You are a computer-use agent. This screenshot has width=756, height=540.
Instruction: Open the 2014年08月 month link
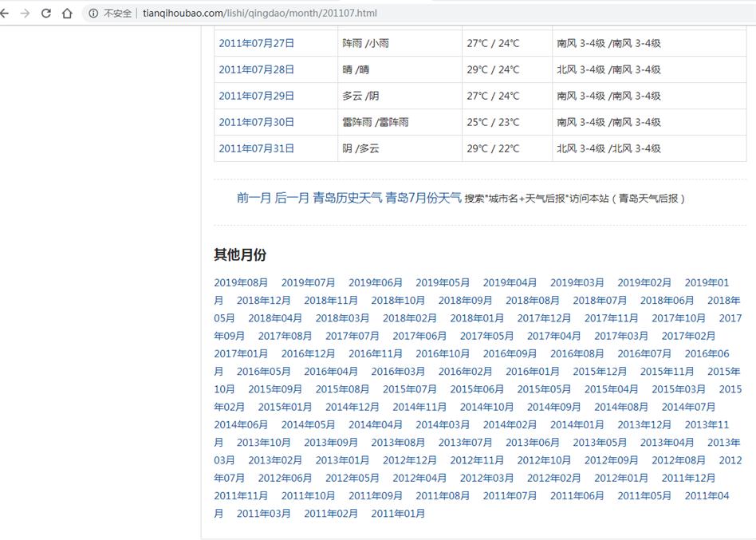coord(621,407)
